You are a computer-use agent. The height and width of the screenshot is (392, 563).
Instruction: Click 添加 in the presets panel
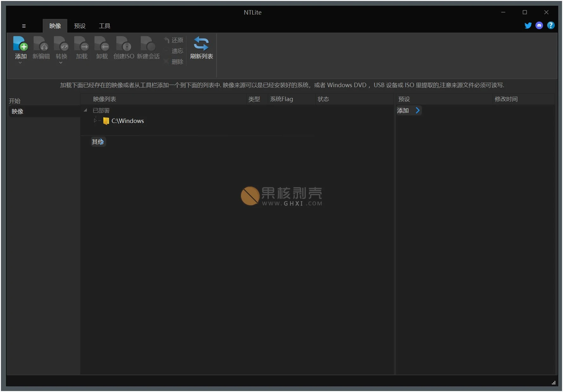point(403,111)
